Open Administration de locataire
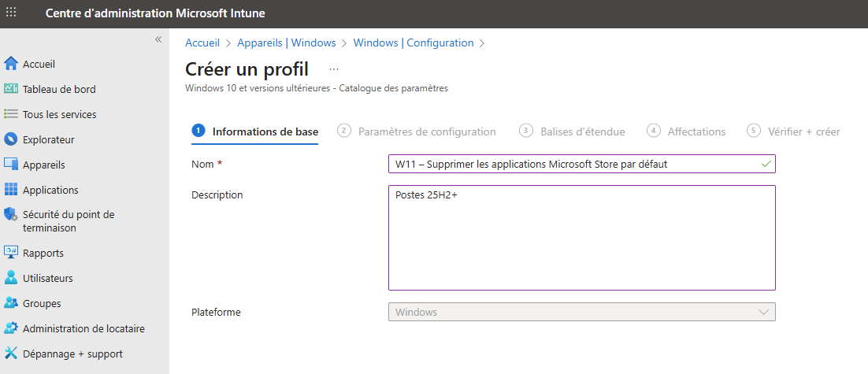 pyautogui.click(x=84, y=328)
